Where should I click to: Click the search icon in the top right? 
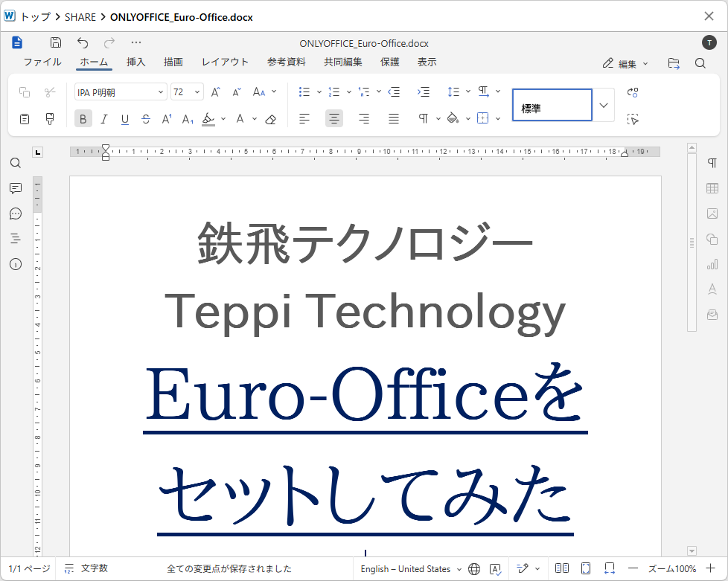[700, 63]
